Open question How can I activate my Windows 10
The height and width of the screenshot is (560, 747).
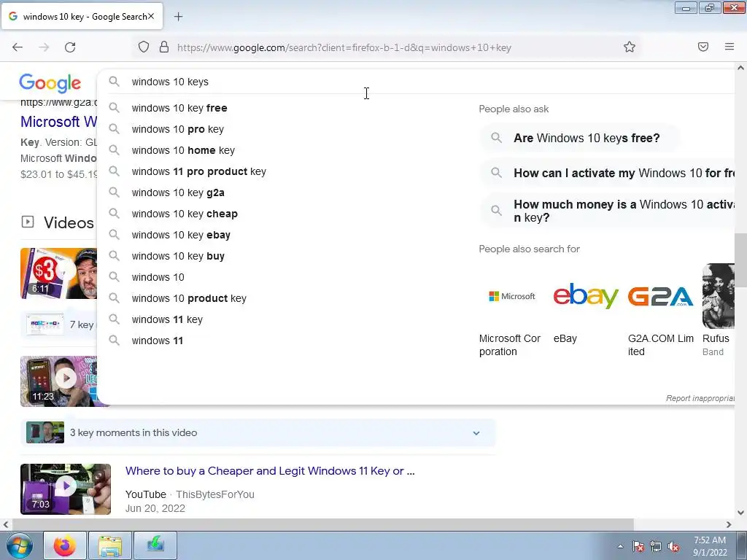click(x=608, y=173)
